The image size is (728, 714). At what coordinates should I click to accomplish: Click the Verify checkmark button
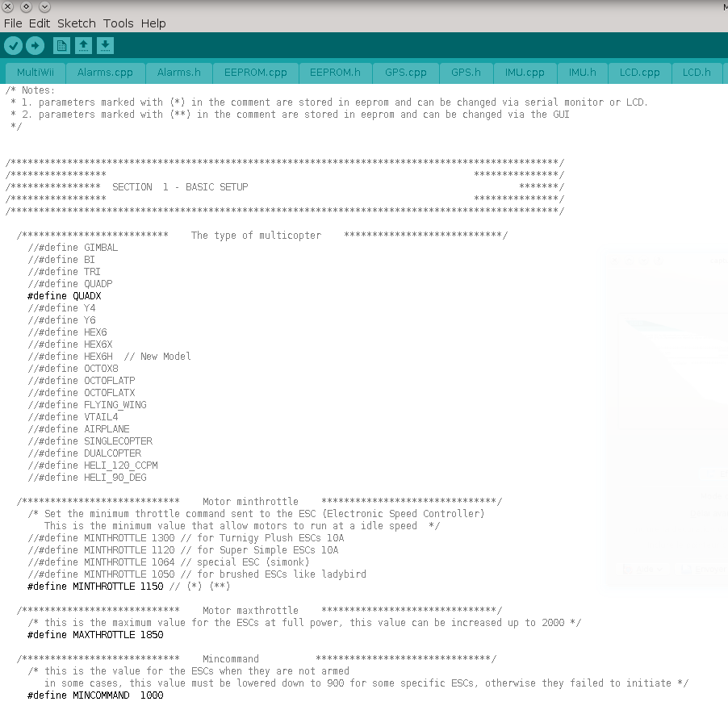tap(14, 46)
